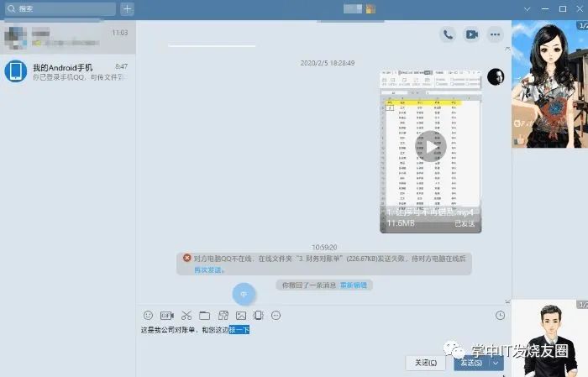Screen dimensions: 588x377
Task: Click the Tencent Docs icon in the toolbar
Action: pos(223,316)
